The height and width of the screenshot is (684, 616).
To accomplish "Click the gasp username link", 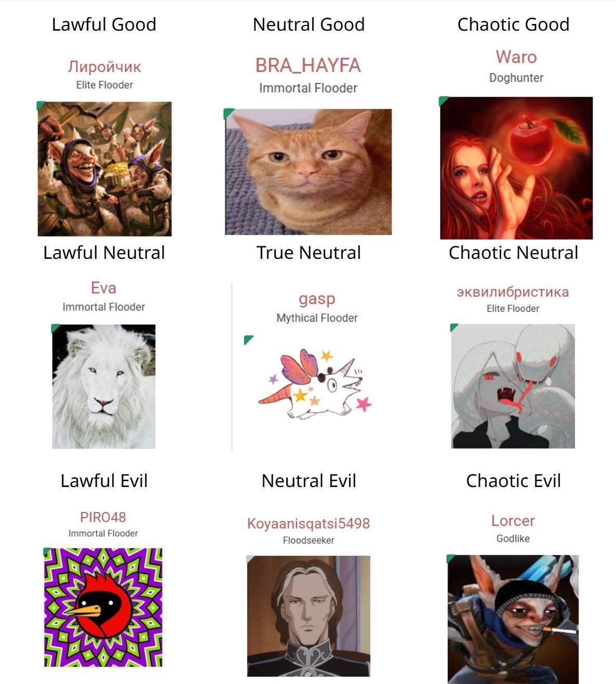I will click(x=317, y=299).
